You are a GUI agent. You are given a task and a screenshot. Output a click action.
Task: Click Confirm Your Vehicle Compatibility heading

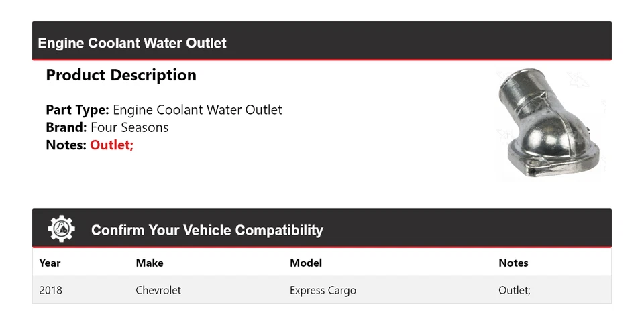click(207, 230)
